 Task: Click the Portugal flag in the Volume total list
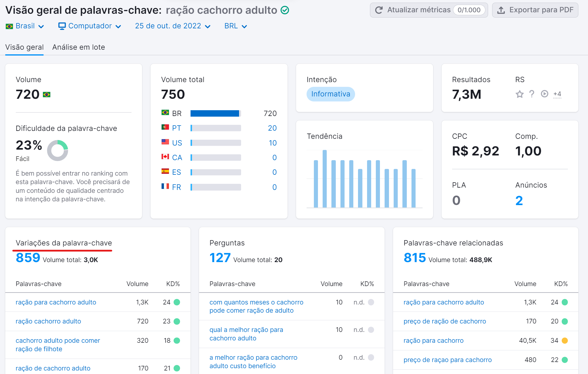coord(165,128)
